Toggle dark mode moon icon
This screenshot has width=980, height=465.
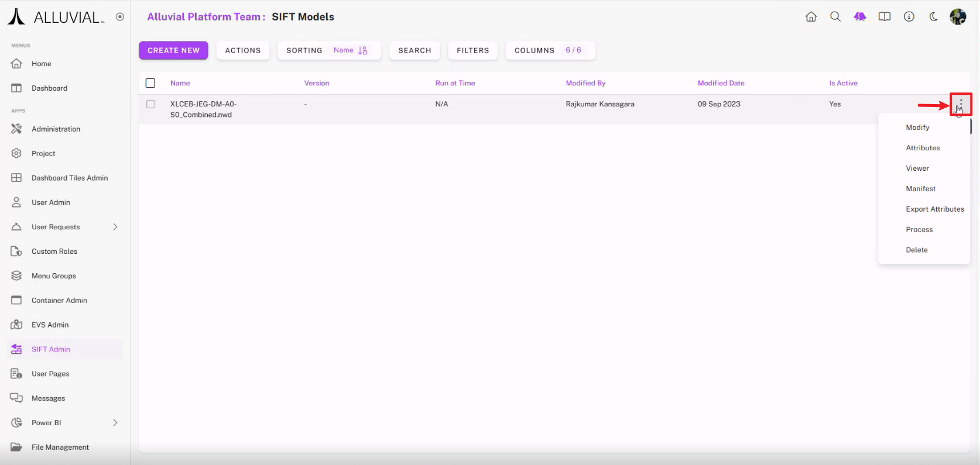[x=934, y=17]
